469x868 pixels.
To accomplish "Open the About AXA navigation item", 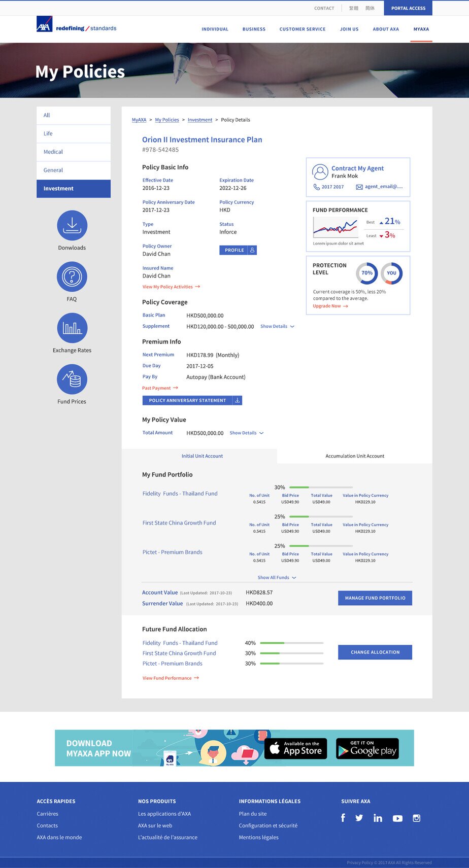I will click(x=386, y=29).
